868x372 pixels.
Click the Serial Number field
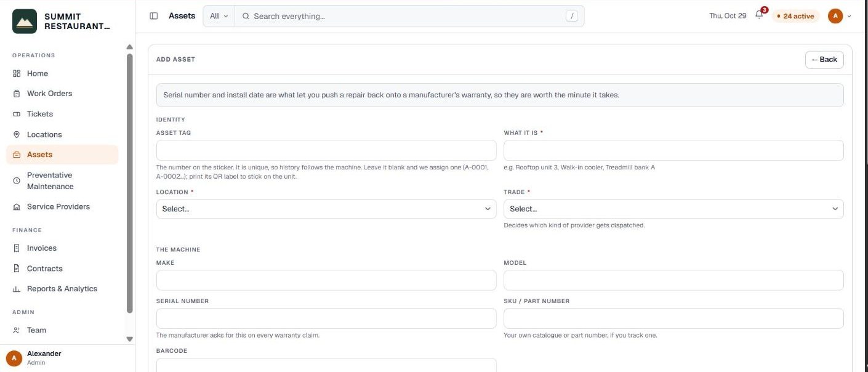326,318
